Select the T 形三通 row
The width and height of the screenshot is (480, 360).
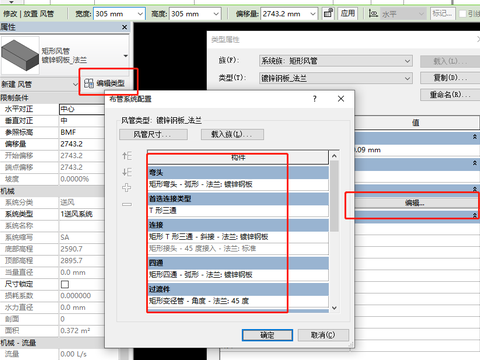(x=238, y=211)
